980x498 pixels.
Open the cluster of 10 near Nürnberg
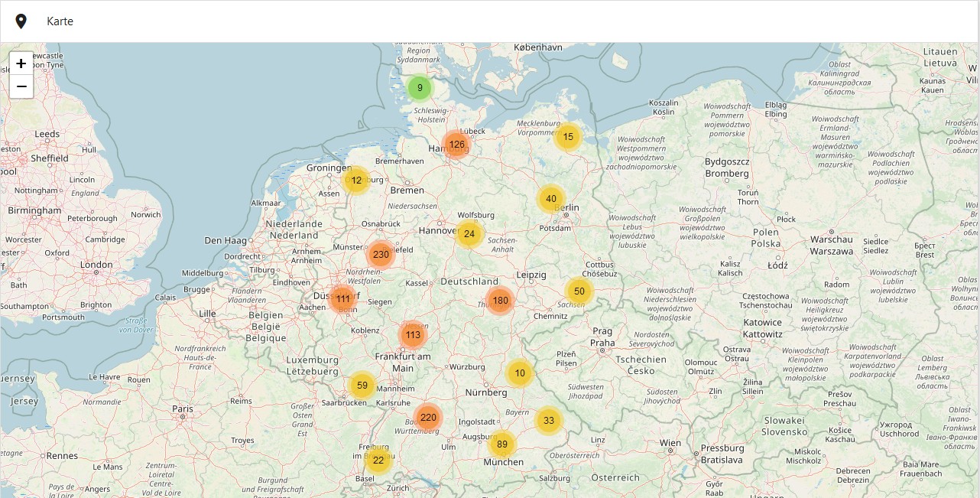coord(520,373)
